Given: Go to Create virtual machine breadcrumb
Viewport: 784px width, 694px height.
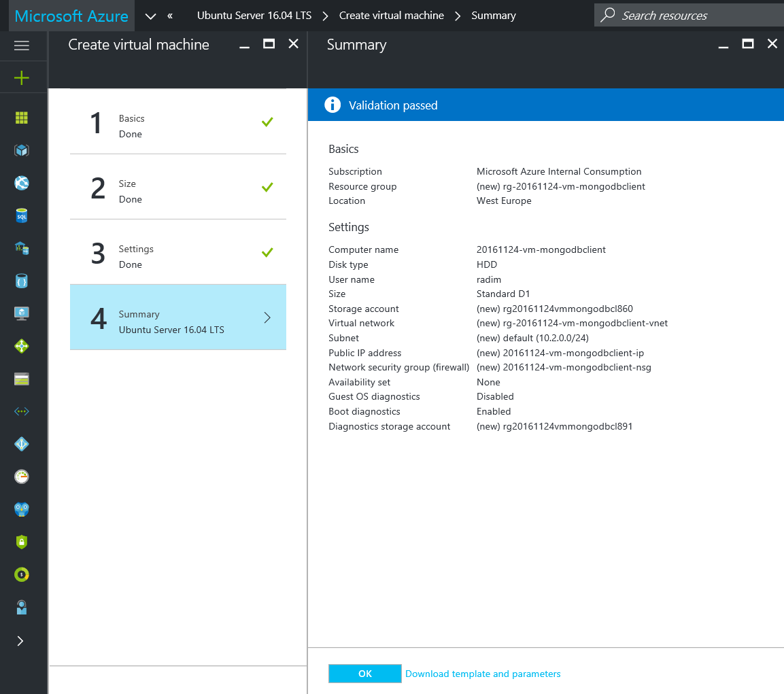Looking at the screenshot, I should tap(392, 16).
